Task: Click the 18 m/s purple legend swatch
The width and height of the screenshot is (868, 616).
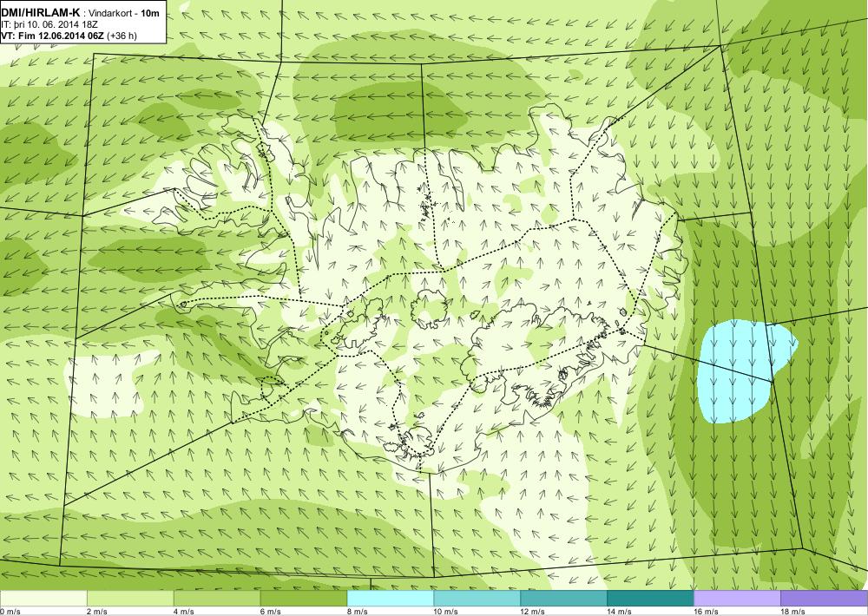Action: 824,599
